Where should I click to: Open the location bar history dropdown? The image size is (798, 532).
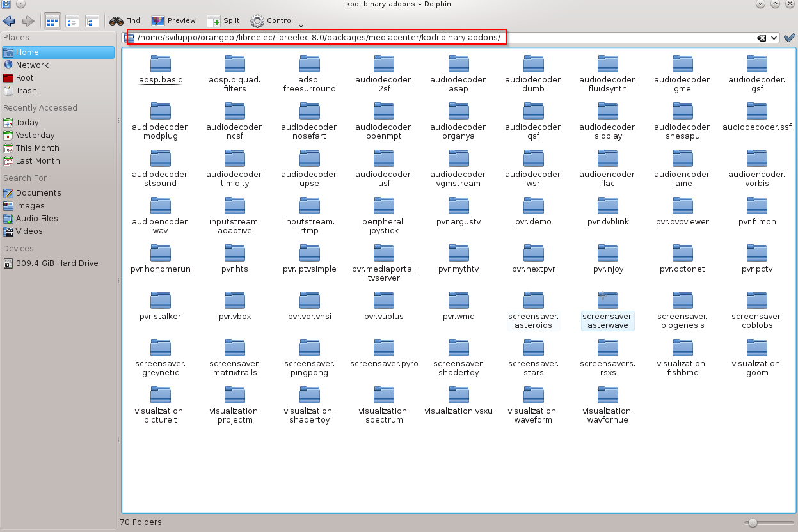click(x=773, y=37)
